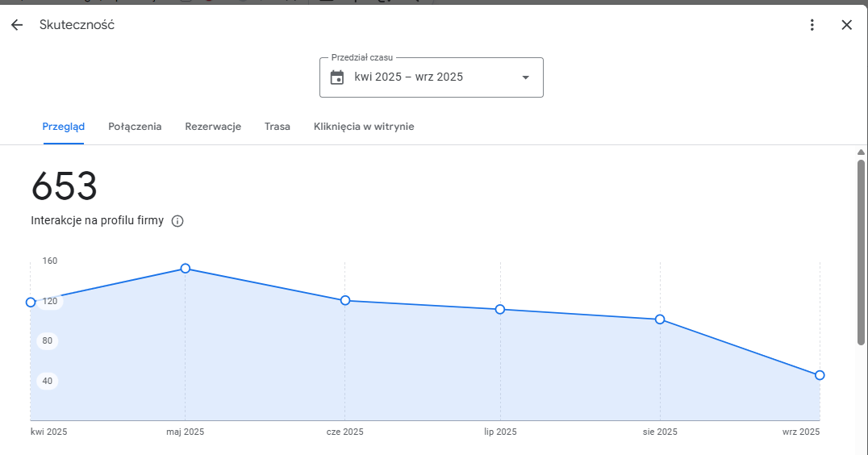Click info icon beside Interakcje na profilu firmy

coord(177,221)
